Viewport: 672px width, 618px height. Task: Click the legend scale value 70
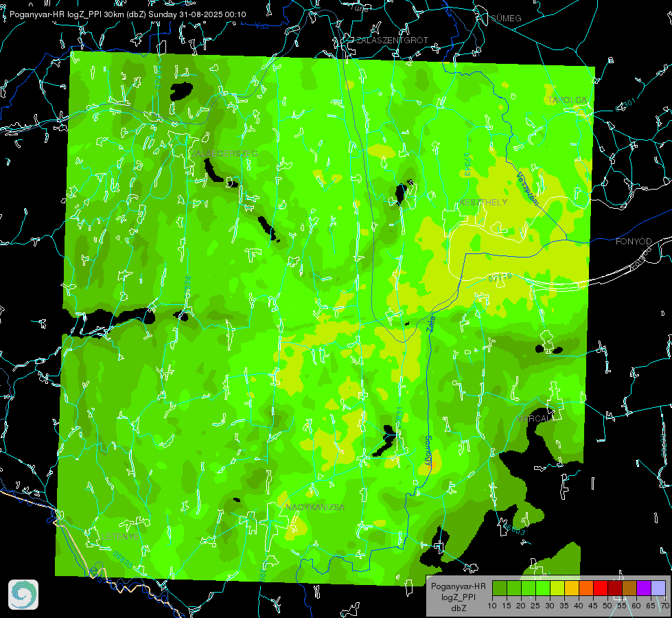click(x=664, y=606)
